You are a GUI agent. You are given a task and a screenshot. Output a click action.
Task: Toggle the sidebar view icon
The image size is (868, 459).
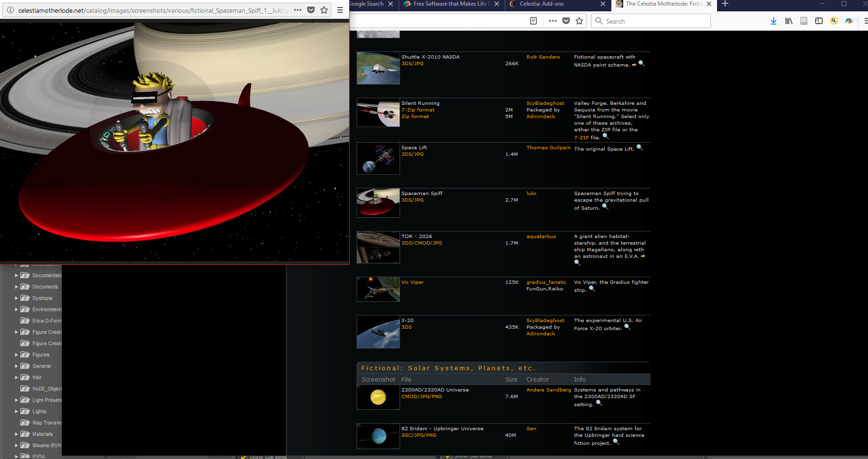tap(819, 21)
